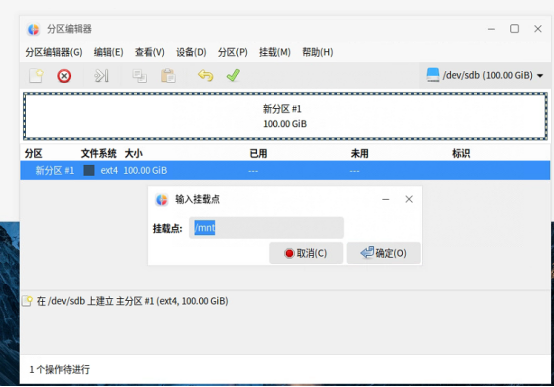Image resolution: width=554 pixels, height=387 pixels.
Task: Click the disk icon beside /dev/sdb
Action: point(433,75)
